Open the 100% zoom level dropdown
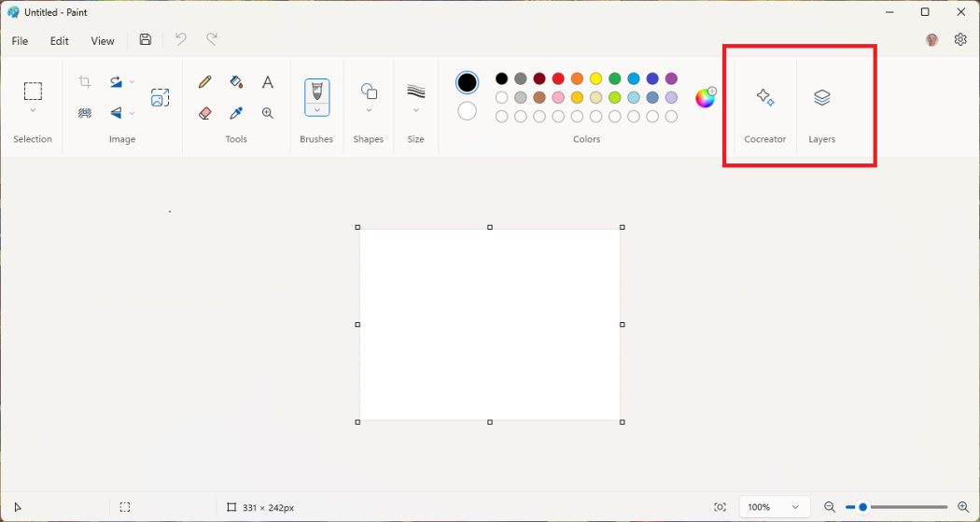The image size is (980, 522). pyautogui.click(x=773, y=507)
